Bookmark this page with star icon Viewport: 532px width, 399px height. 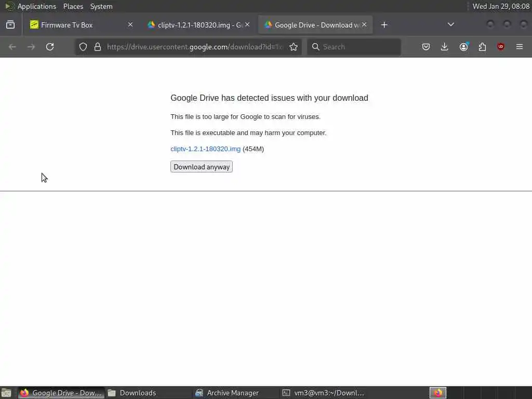tap(294, 47)
